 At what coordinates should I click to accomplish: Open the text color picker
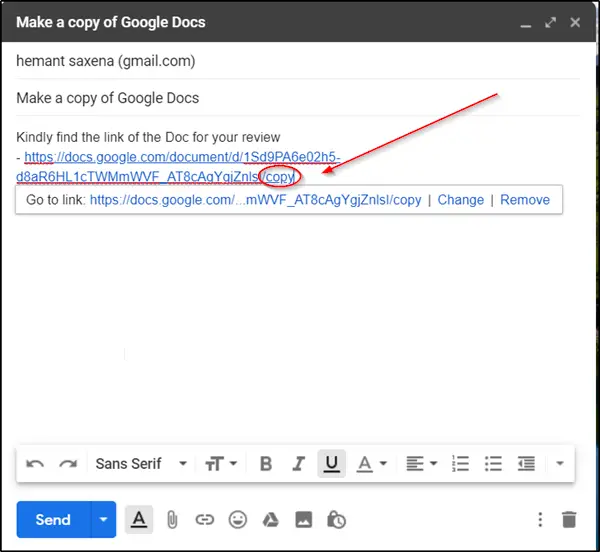pos(371,464)
